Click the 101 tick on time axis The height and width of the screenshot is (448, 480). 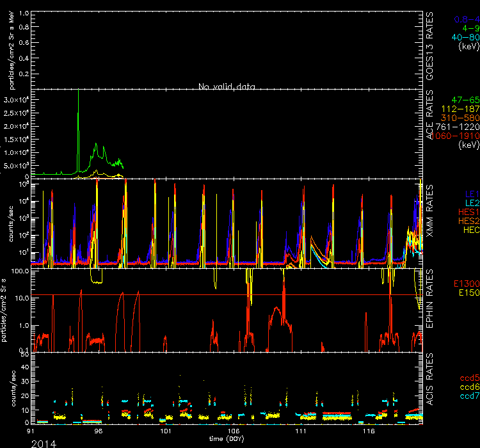166,432
